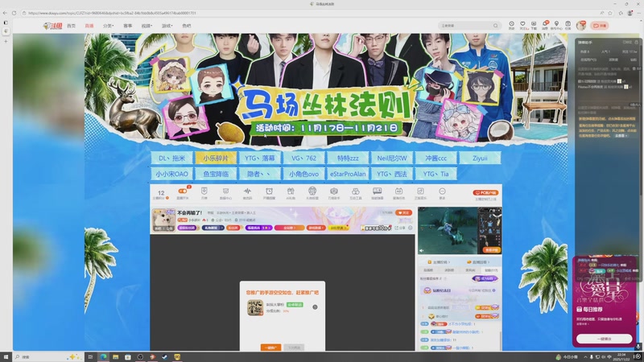Screen dimensions: 644x362
Task: Open the interactive tools circles icon
Action: click(355, 191)
